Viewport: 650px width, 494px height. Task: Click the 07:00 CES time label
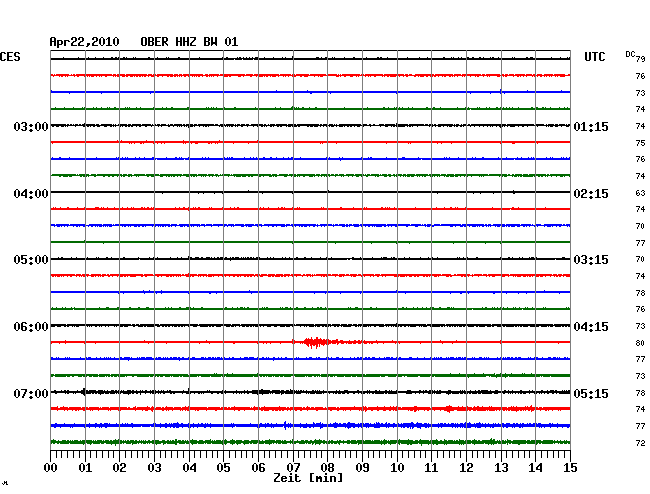pos(31,393)
